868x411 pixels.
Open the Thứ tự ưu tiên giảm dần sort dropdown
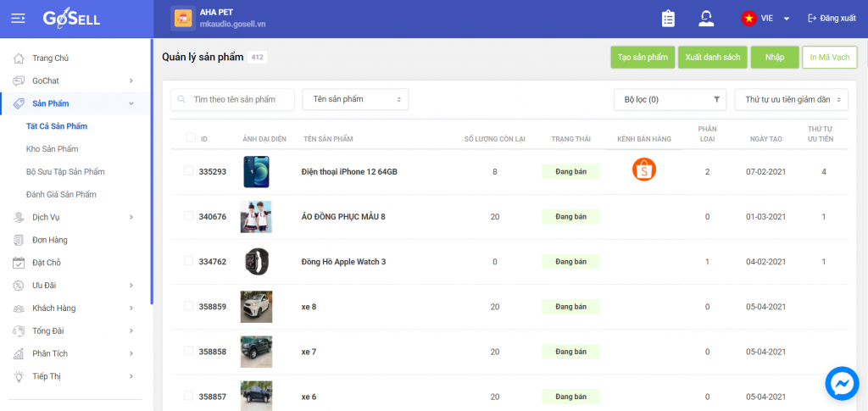pos(791,99)
